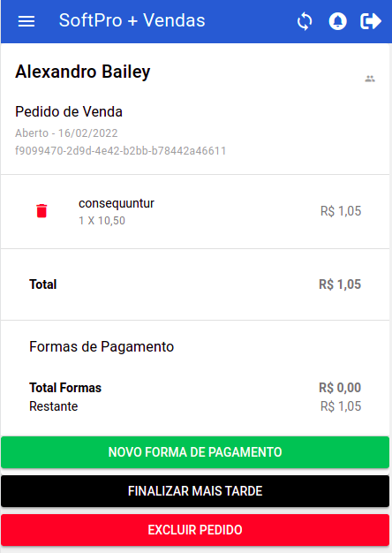
Task: Click the Alexandro Bailey customer name
Action: tap(83, 72)
